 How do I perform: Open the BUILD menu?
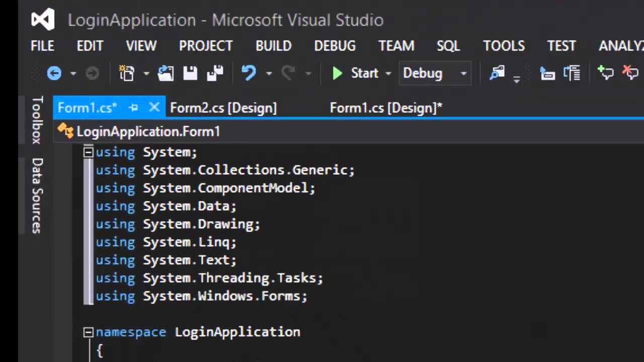tap(274, 46)
